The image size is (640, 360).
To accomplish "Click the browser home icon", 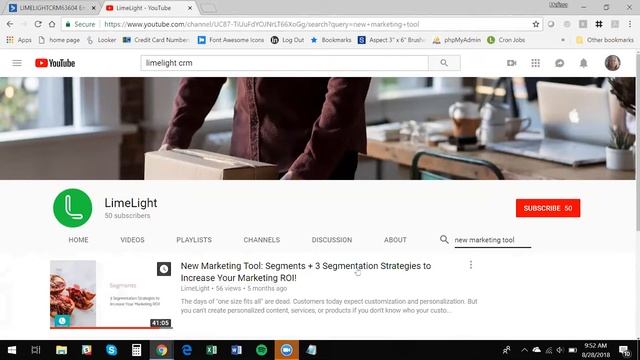I will [52, 24].
